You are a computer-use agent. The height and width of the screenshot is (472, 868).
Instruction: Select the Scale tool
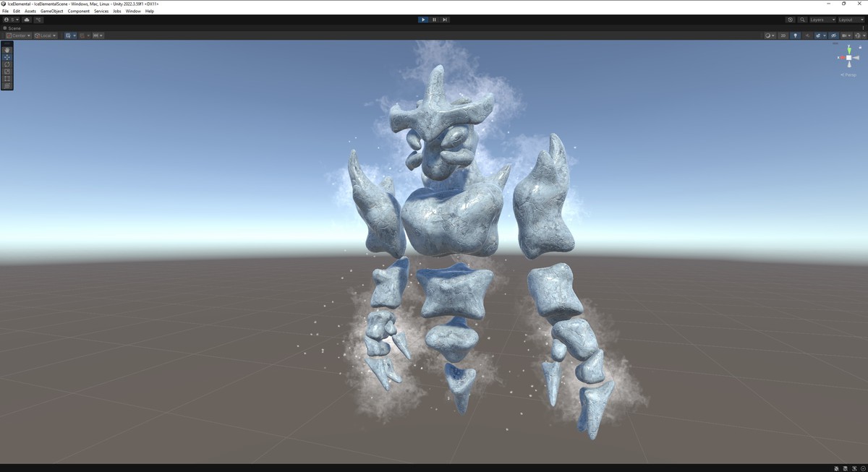(x=7, y=72)
